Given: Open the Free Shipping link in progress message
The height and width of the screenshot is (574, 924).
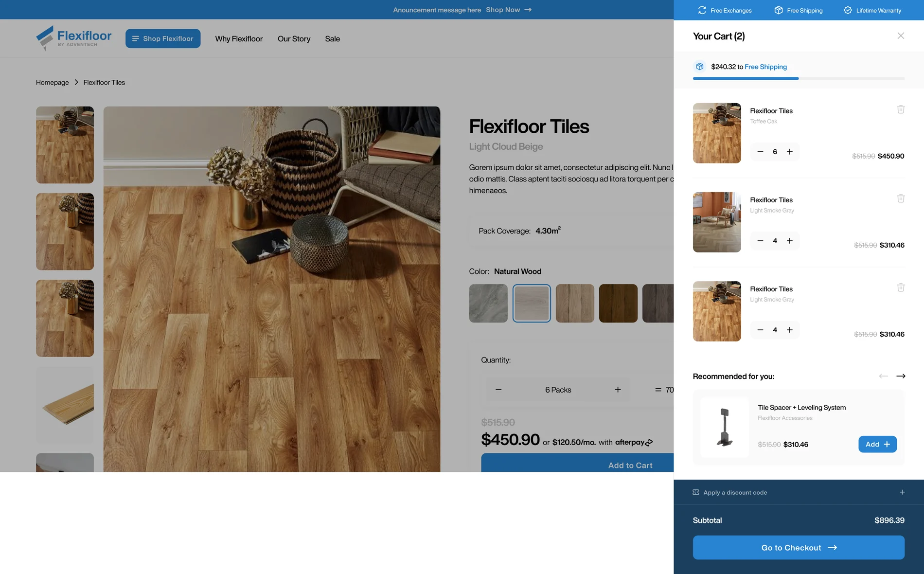Looking at the screenshot, I should (x=765, y=67).
